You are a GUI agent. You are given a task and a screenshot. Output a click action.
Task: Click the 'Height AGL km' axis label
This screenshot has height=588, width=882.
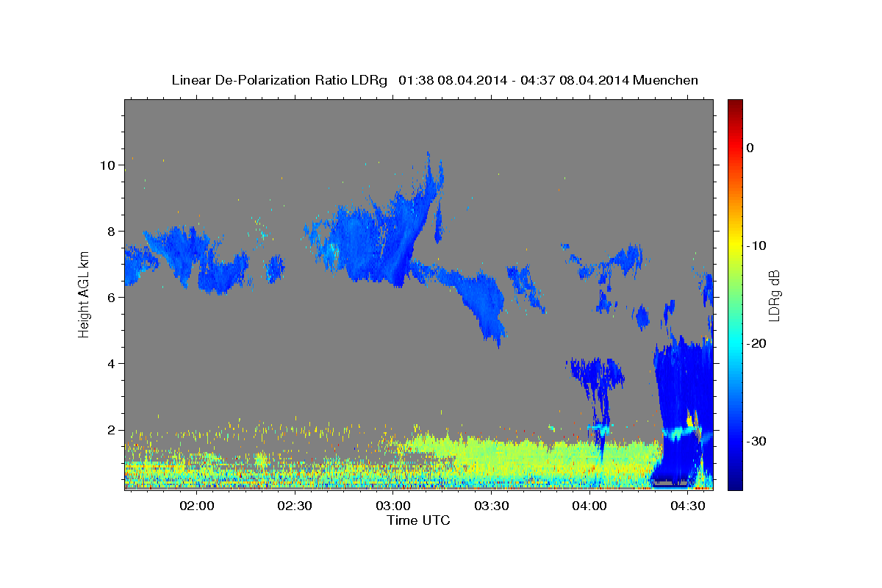tap(84, 294)
